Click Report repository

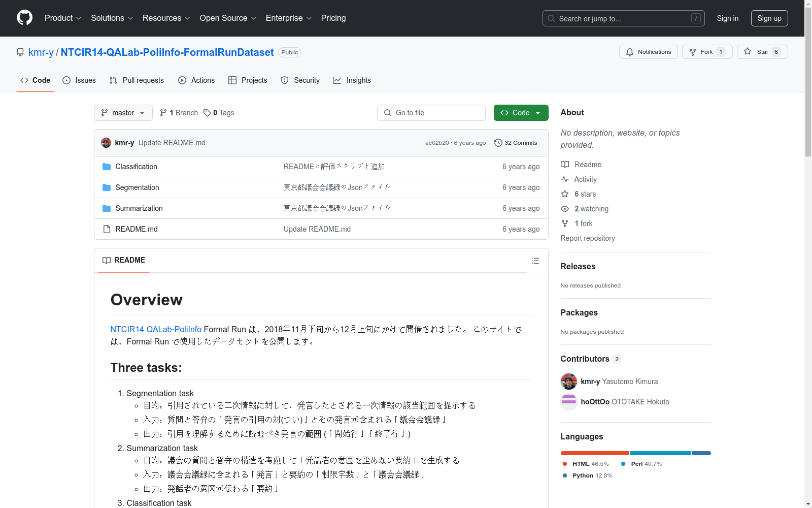click(588, 238)
